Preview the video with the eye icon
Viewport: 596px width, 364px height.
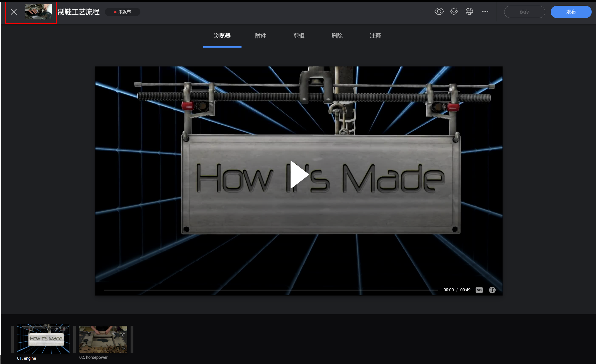click(439, 12)
